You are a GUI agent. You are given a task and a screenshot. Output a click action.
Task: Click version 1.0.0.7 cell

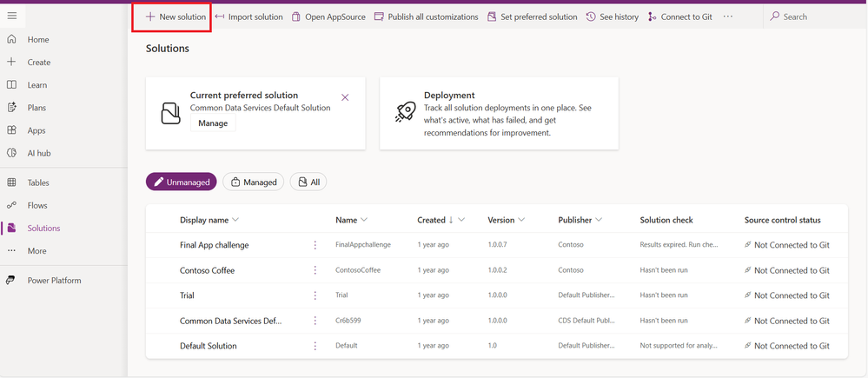[x=499, y=245]
